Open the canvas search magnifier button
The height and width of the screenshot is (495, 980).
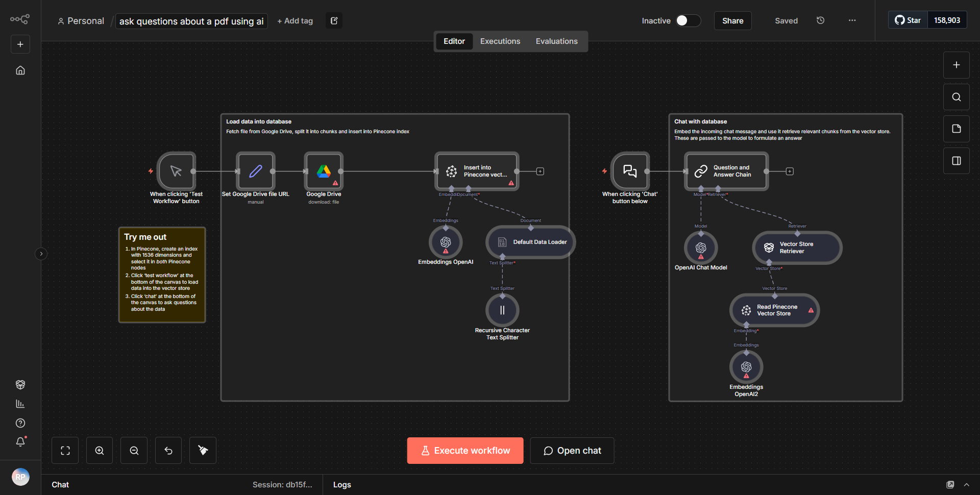956,97
